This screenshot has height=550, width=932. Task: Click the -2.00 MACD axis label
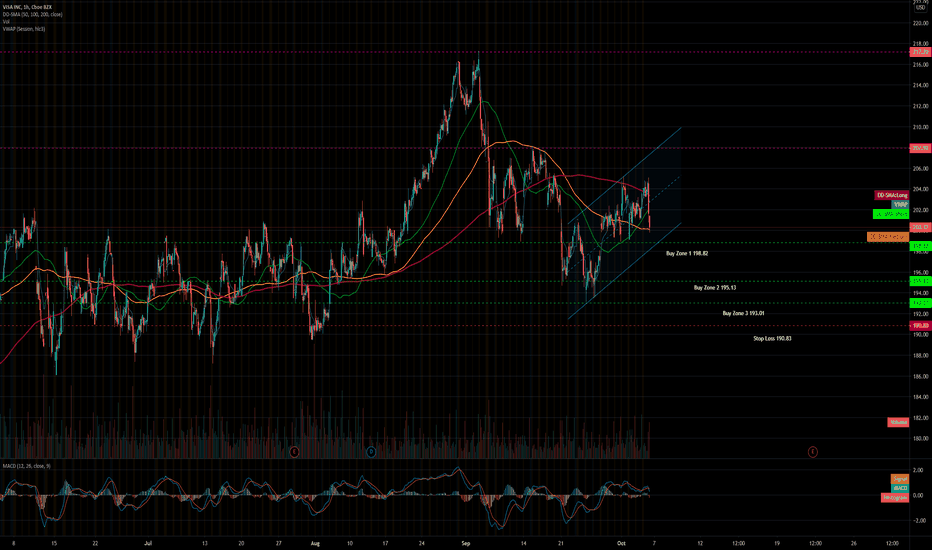918,521
